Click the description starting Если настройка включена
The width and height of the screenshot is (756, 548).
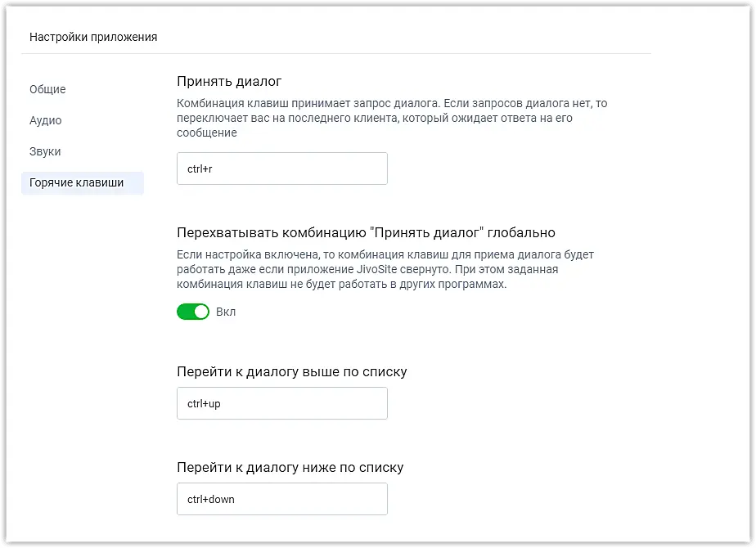pos(385,254)
